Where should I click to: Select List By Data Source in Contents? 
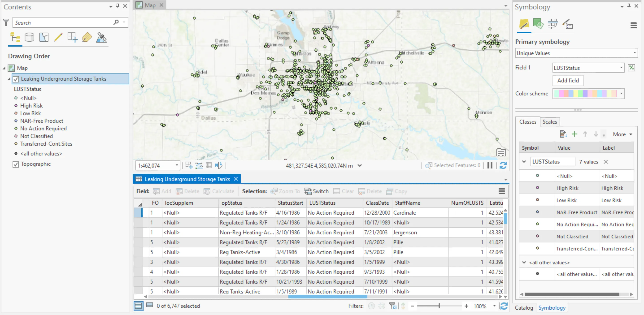pyautogui.click(x=29, y=37)
